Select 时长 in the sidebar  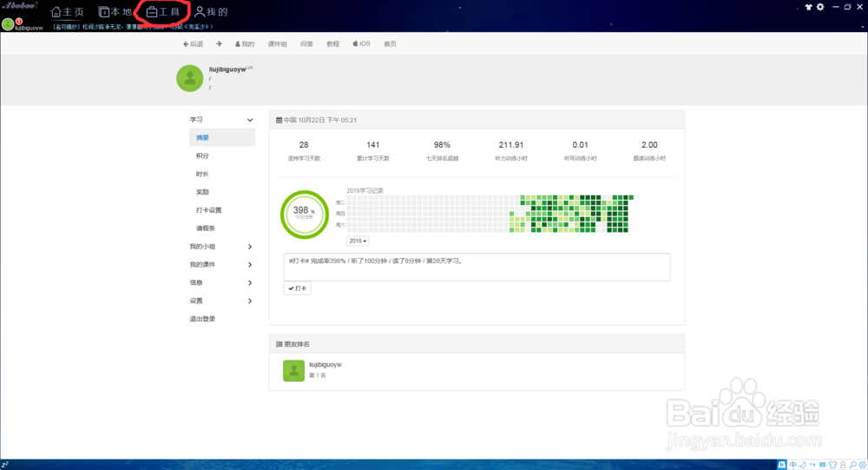(x=202, y=174)
